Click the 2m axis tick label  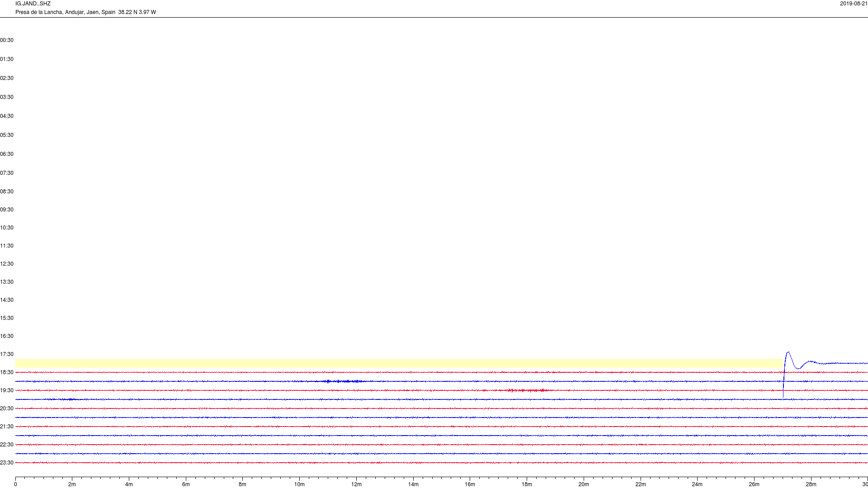[x=72, y=484]
